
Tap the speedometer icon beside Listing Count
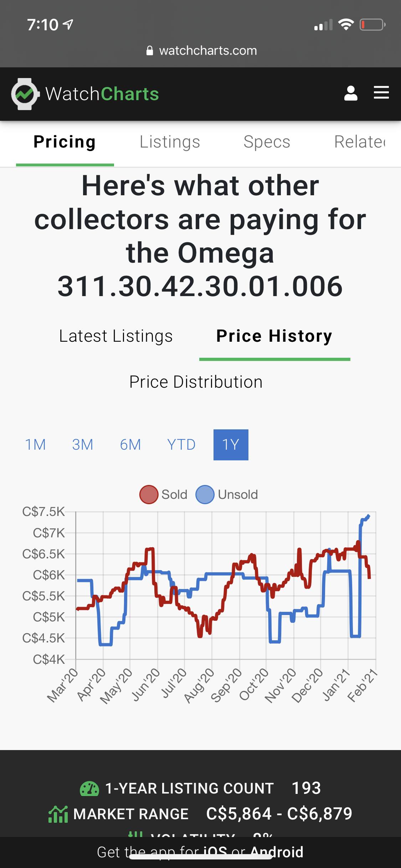[89, 789]
